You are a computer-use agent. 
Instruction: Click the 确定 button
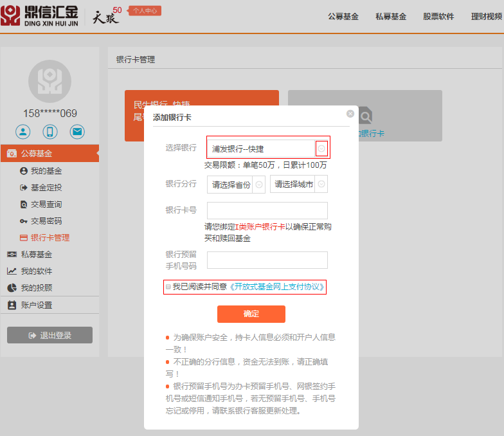[251, 314]
